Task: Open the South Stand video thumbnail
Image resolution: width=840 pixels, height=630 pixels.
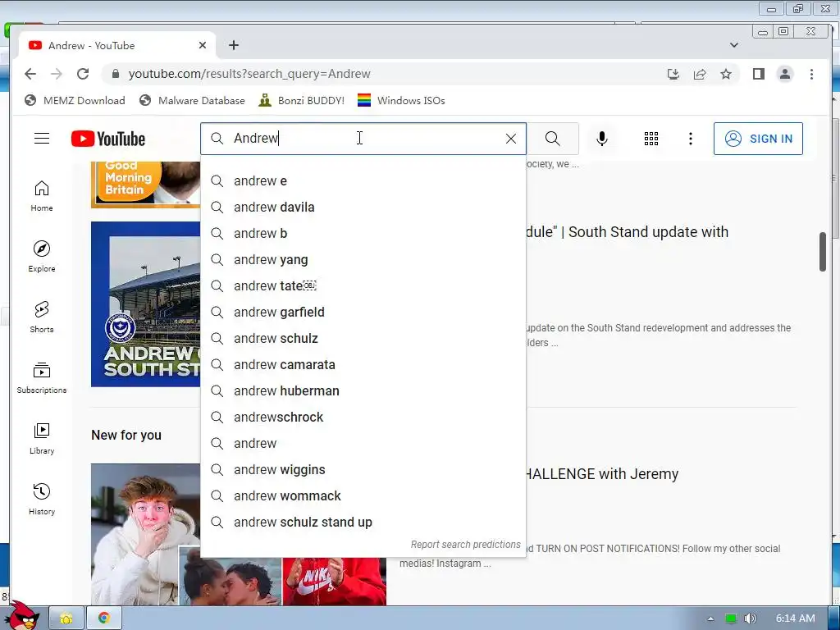Action: [x=146, y=304]
